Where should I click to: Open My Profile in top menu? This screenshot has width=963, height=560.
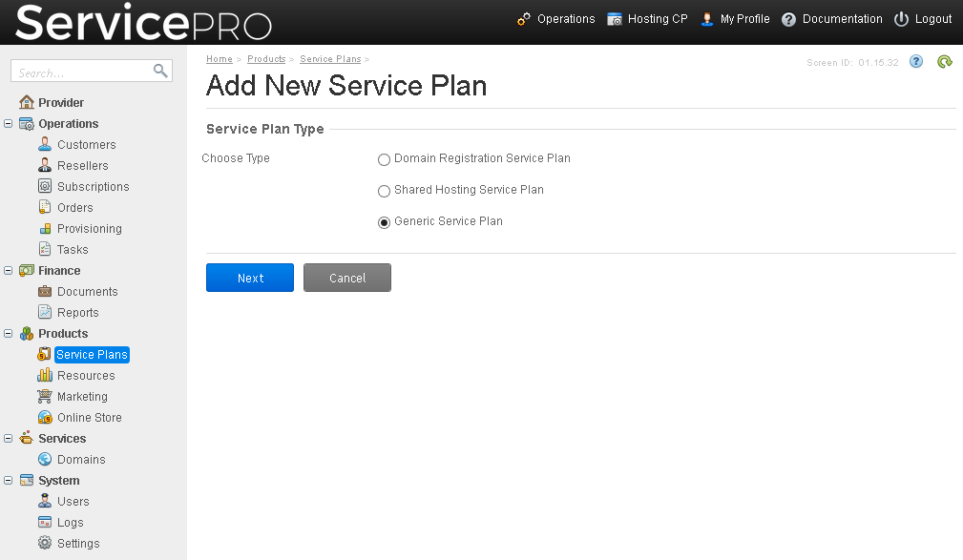tap(735, 19)
